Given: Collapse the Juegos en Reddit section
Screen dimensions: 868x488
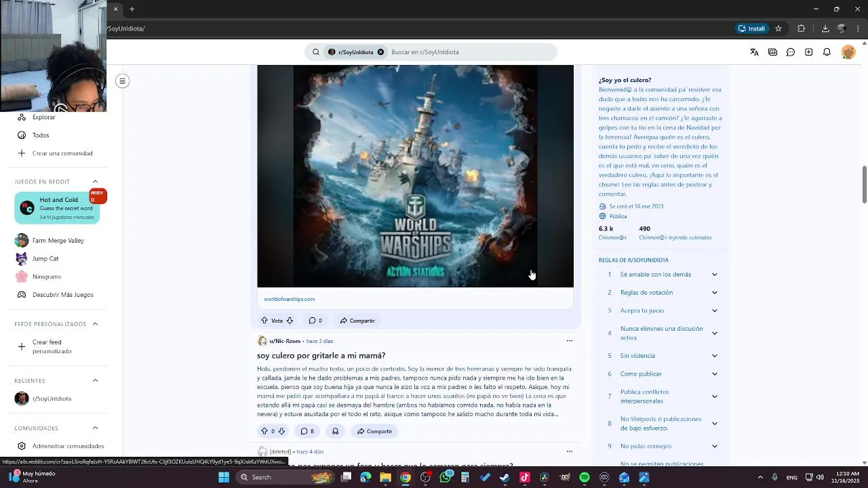Looking at the screenshot, I should tap(95, 182).
